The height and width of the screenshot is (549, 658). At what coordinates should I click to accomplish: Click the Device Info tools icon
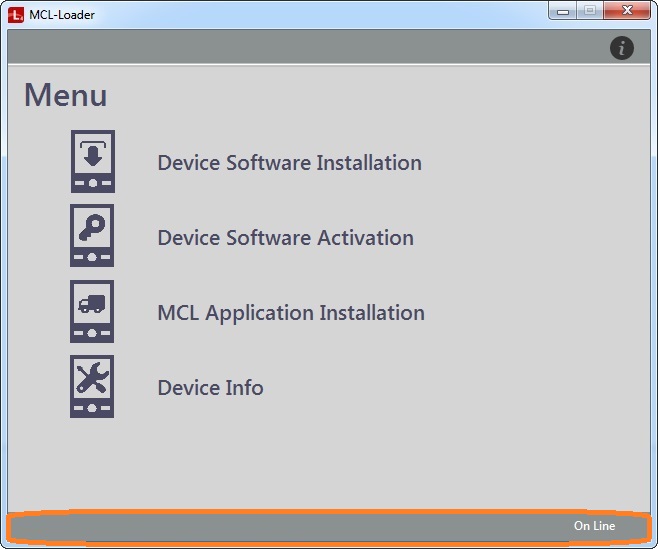(92, 386)
